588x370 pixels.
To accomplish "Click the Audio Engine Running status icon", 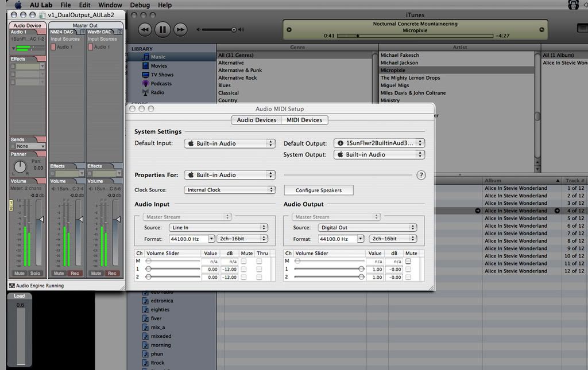I will pyautogui.click(x=11, y=286).
